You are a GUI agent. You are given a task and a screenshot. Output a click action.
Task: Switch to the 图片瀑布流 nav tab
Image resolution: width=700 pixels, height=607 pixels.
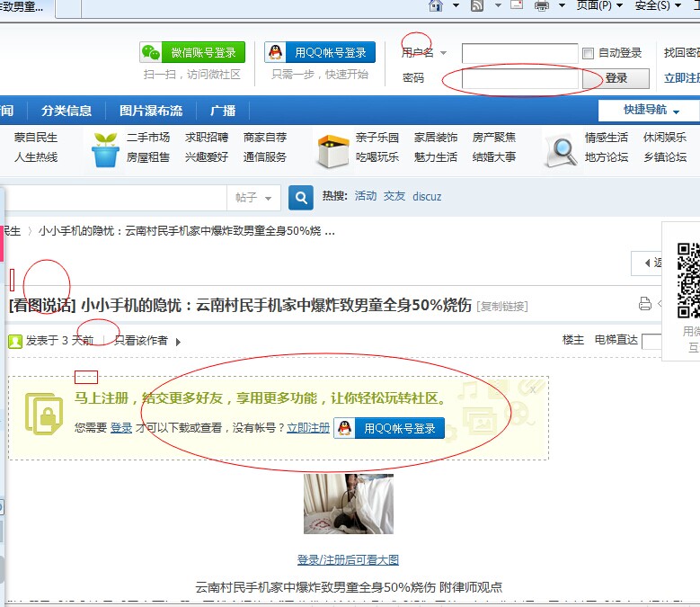151,111
